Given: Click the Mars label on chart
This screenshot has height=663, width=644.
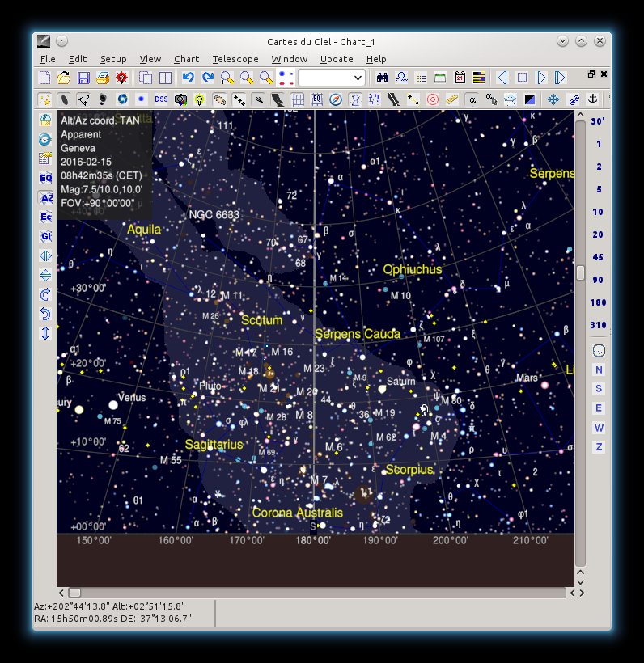Looking at the screenshot, I should (x=527, y=378).
